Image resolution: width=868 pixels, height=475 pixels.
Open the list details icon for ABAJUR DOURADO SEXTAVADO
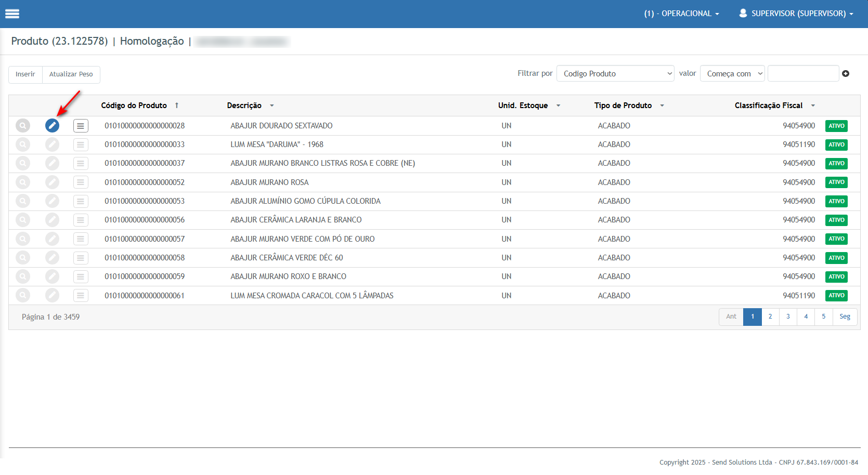tap(81, 126)
